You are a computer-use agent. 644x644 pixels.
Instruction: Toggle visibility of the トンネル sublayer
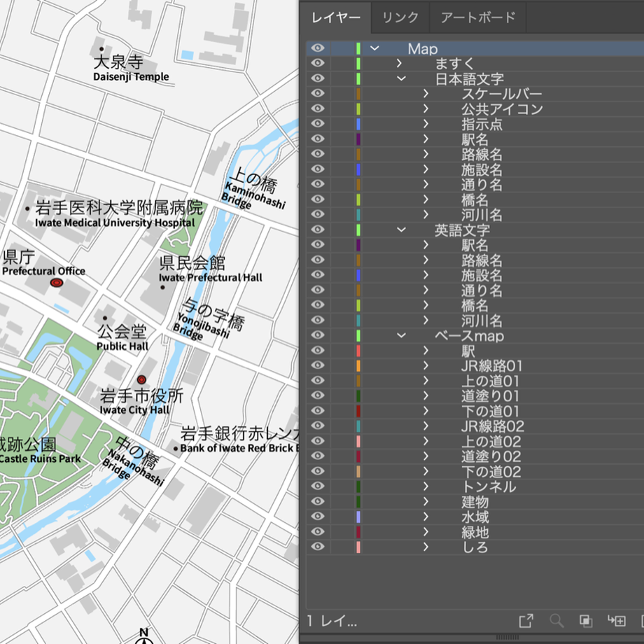pyautogui.click(x=318, y=486)
